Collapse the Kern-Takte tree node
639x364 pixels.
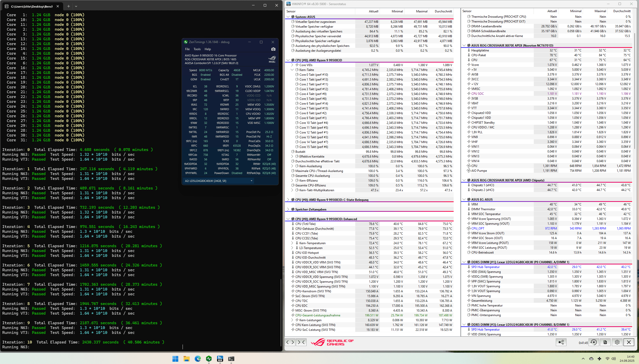292,70
